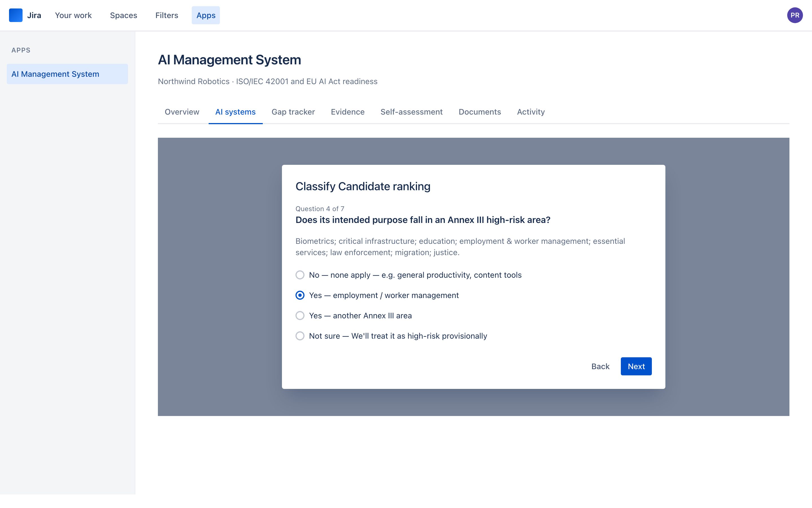Click the 'AI Management System' page title

click(x=230, y=60)
